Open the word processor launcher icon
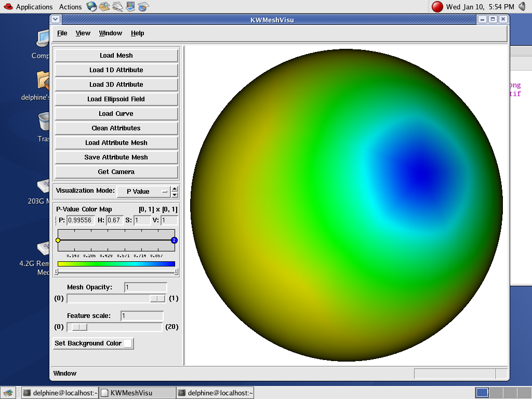The image size is (532, 399). (117, 7)
